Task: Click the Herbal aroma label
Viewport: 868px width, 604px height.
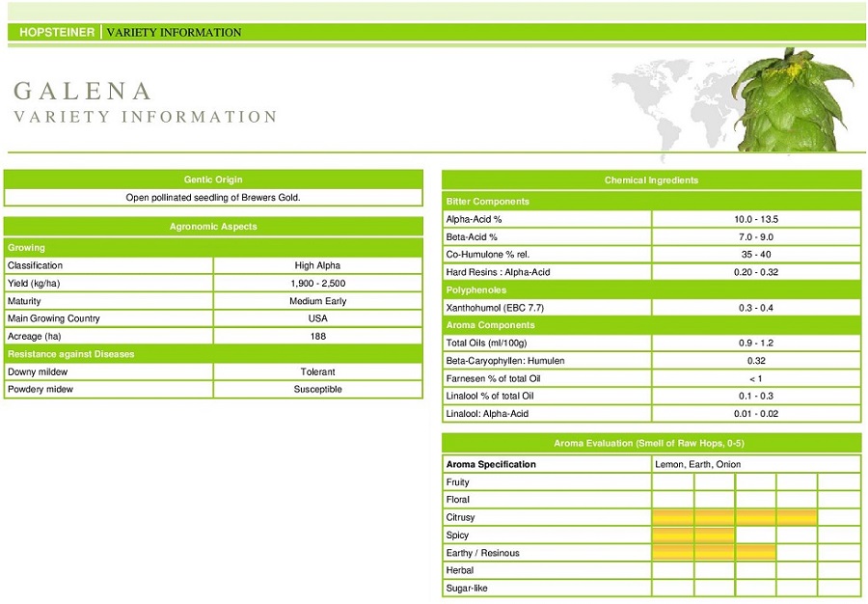Action: pyautogui.click(x=459, y=570)
